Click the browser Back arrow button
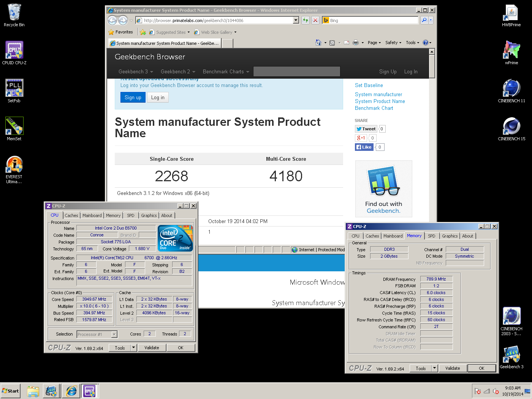This screenshot has width=532, height=399. click(x=112, y=20)
